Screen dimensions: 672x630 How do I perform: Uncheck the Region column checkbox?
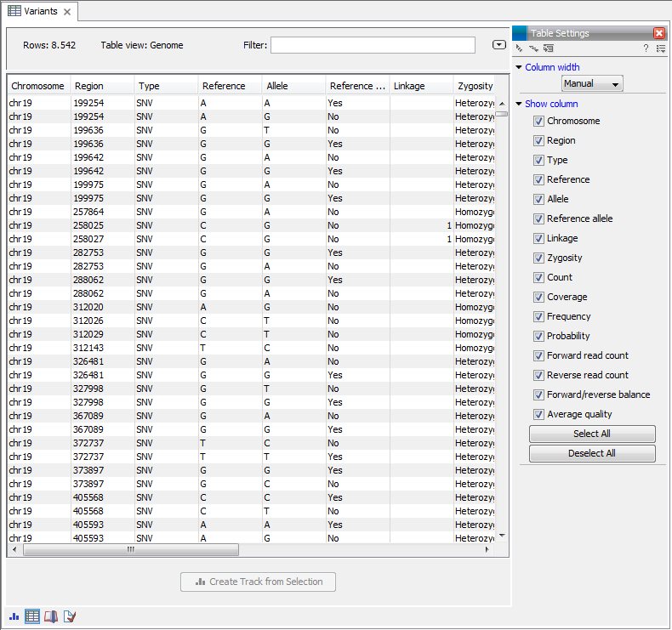[538, 140]
